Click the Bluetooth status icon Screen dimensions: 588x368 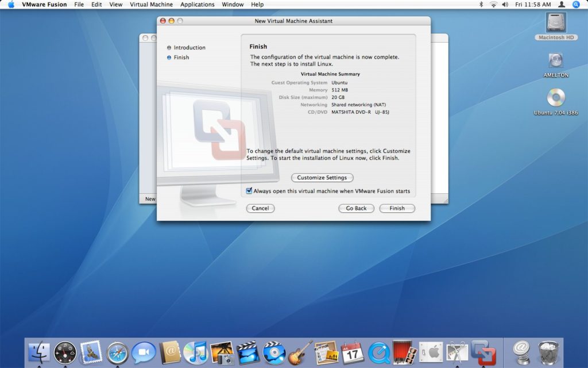click(x=482, y=5)
